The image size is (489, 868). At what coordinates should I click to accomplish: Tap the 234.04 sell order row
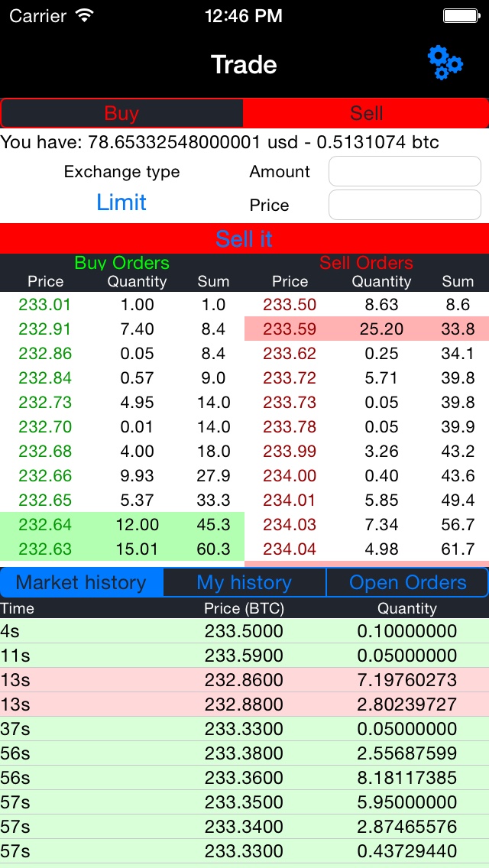coord(367,549)
